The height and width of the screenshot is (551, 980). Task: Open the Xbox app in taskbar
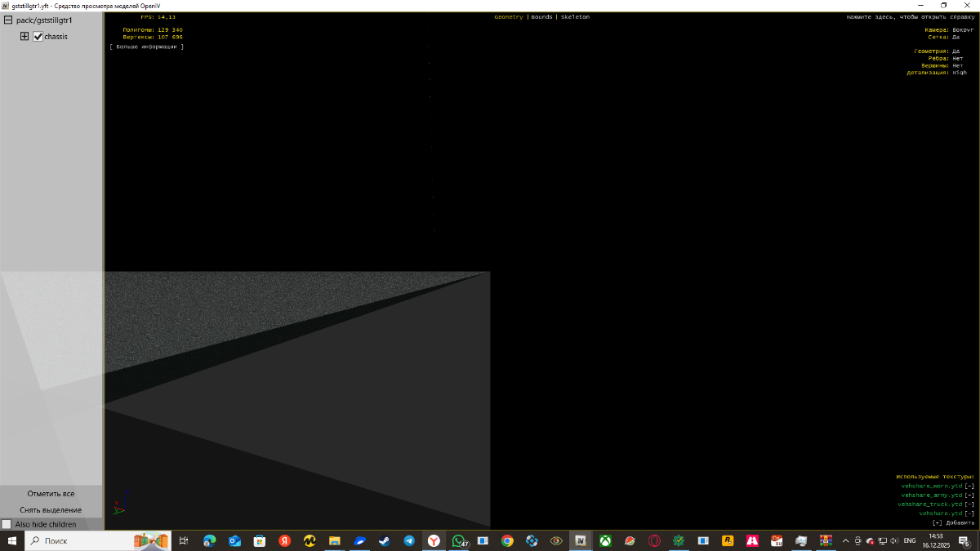coord(605,540)
